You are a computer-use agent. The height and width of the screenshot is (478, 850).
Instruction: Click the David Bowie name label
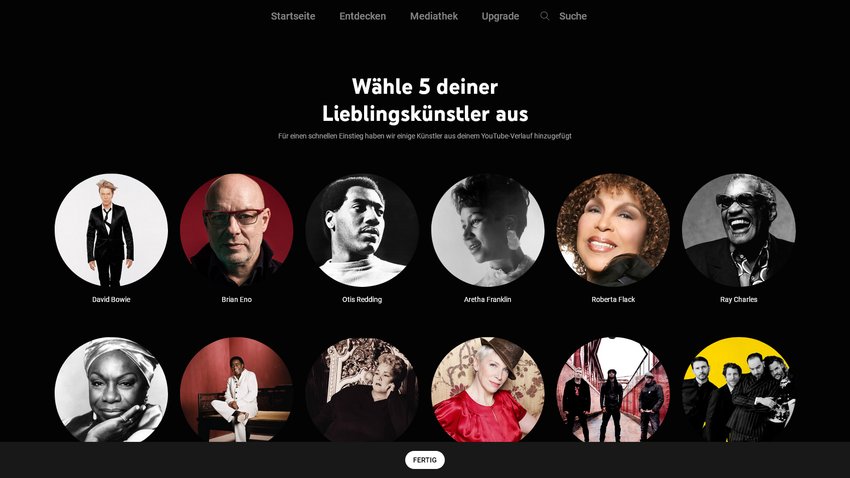pos(111,299)
